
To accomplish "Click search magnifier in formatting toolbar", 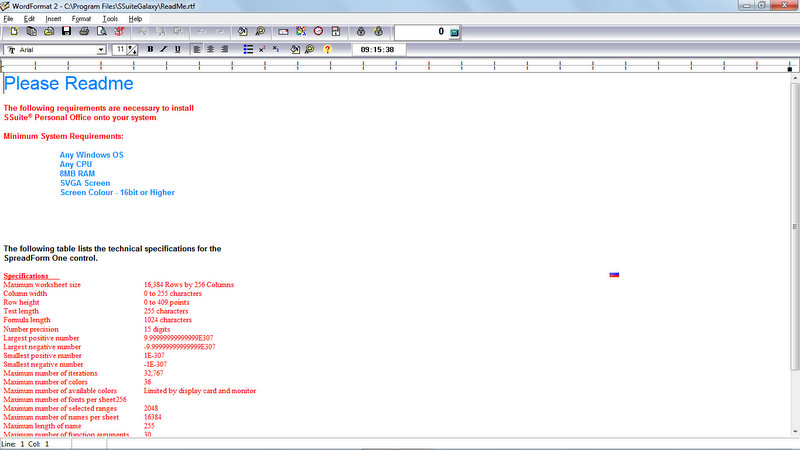I will tap(309, 49).
